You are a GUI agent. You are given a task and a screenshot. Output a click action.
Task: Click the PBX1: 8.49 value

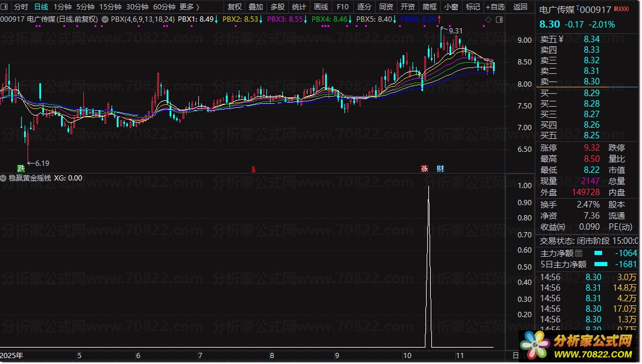click(x=196, y=19)
